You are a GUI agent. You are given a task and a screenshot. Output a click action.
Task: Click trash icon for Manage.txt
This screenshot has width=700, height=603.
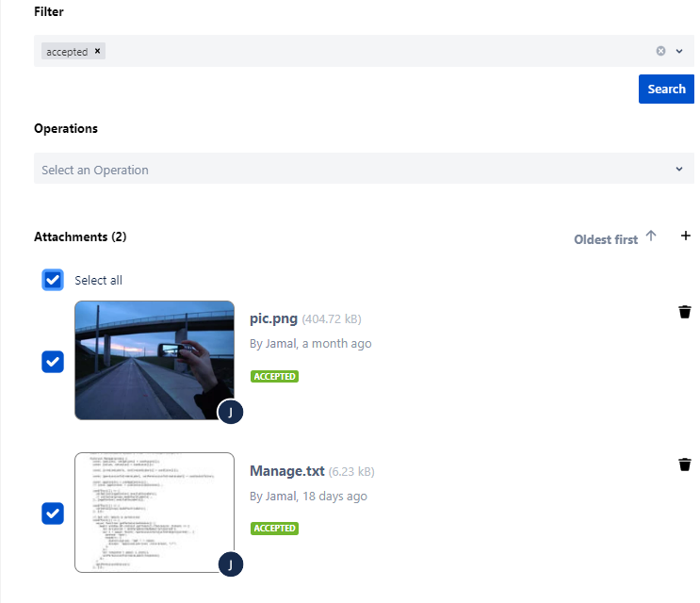685,464
